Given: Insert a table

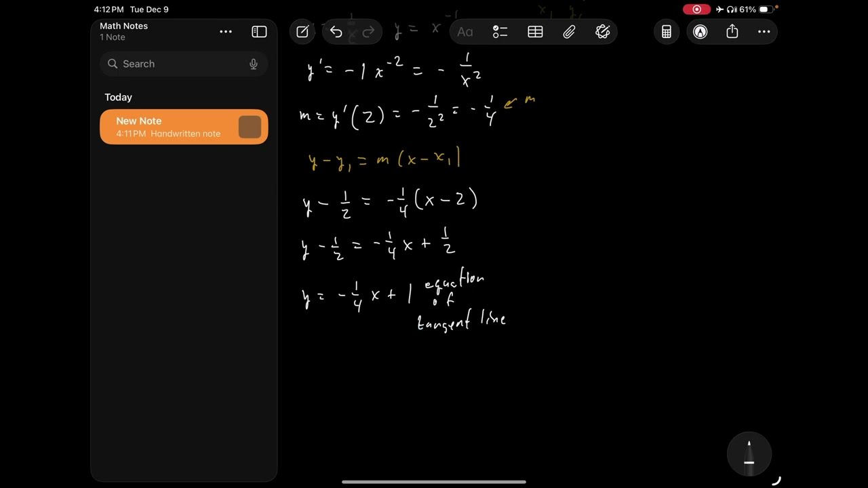Looking at the screenshot, I should tap(535, 32).
